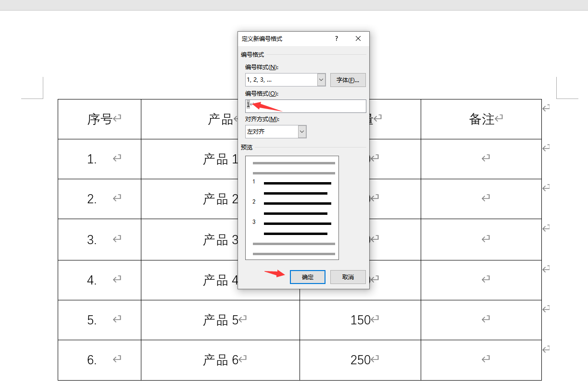Click the 序号 header cell
Image resolution: width=588 pixels, height=383 pixels.
coord(100,119)
